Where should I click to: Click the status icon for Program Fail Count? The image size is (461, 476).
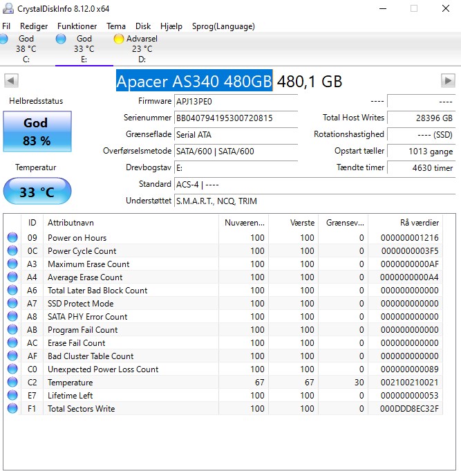pos(12,330)
